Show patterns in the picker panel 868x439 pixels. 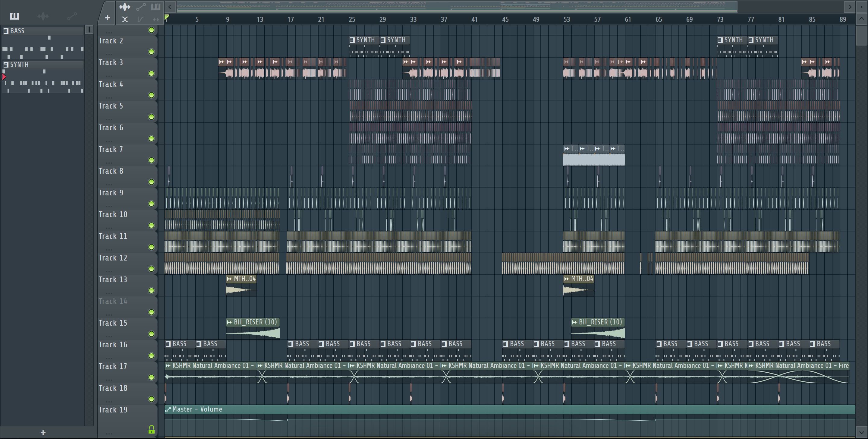coord(14,16)
